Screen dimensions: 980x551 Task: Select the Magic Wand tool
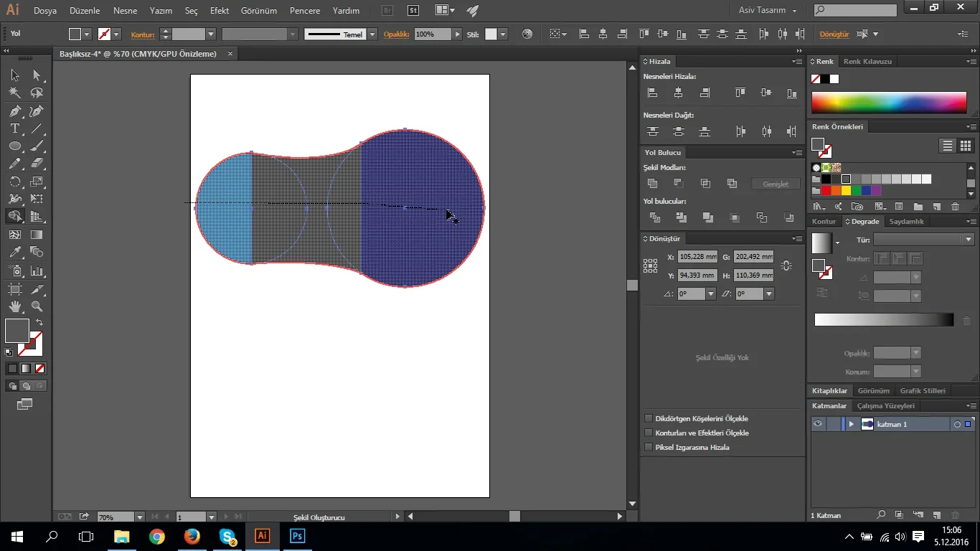[x=15, y=93]
